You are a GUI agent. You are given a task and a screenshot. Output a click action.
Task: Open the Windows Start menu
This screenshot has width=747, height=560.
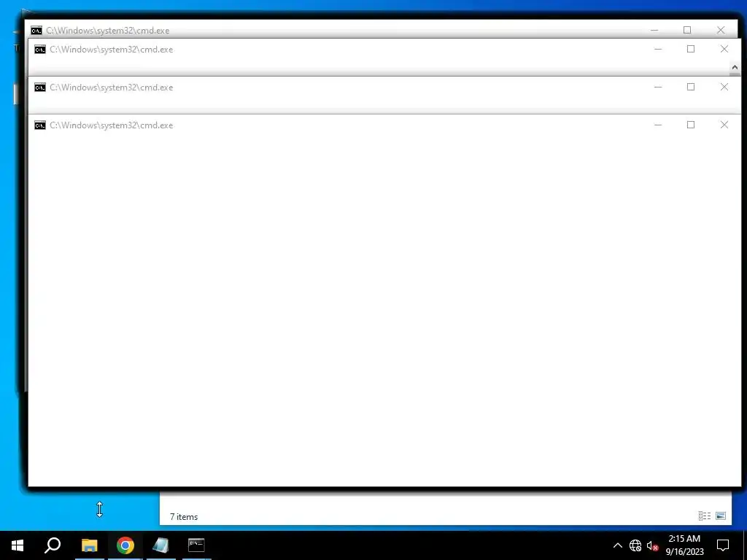point(18,545)
